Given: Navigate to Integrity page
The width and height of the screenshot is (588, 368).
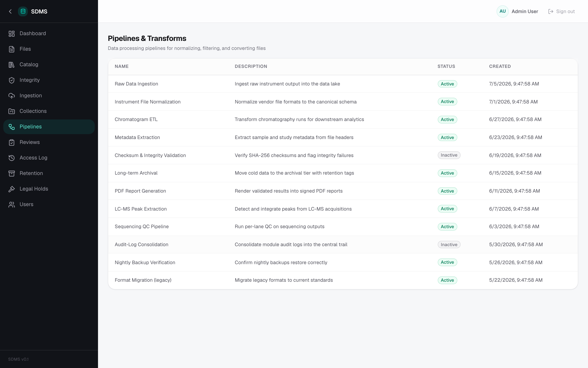Looking at the screenshot, I should pos(49,80).
